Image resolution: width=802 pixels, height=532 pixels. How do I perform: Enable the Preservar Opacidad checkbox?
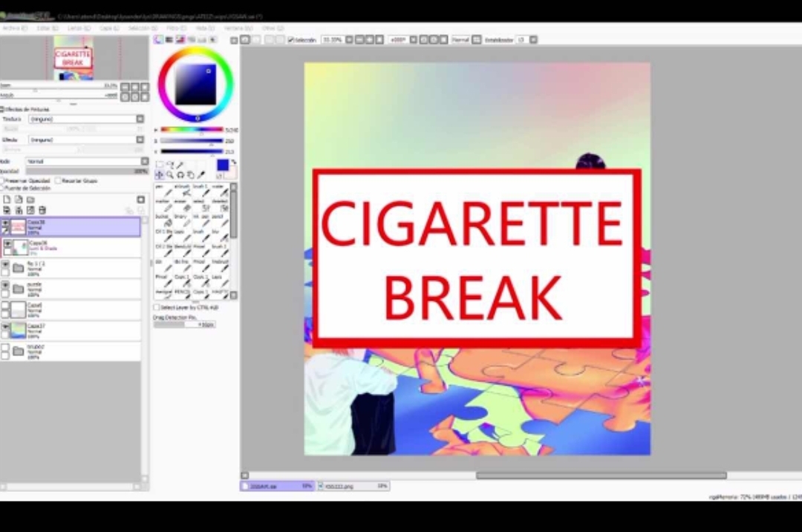(3, 180)
